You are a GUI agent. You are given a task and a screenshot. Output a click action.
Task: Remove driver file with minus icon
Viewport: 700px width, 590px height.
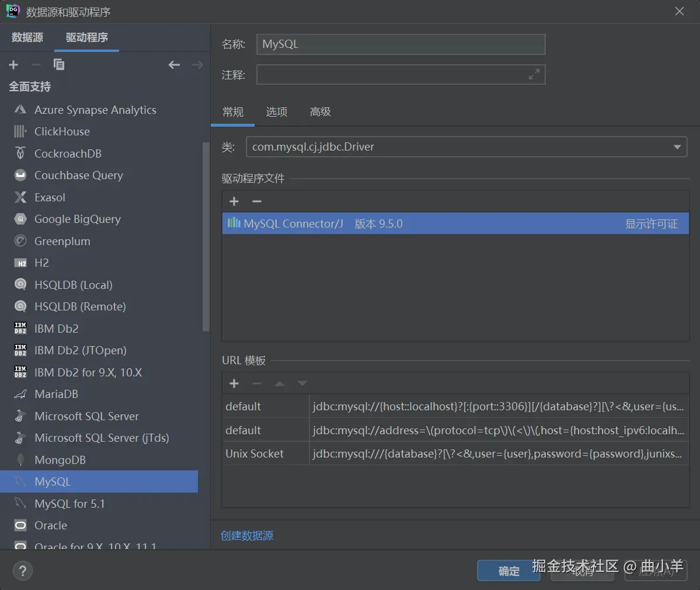click(257, 201)
